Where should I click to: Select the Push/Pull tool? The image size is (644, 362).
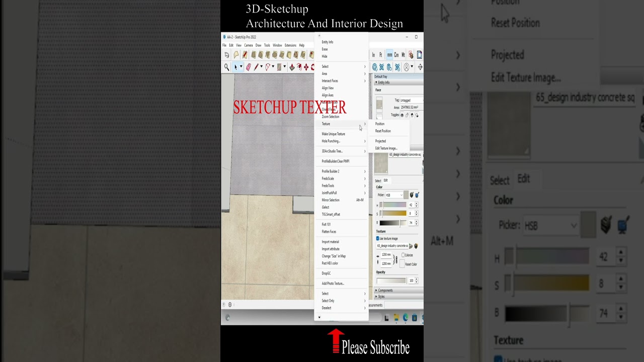pos(292,67)
